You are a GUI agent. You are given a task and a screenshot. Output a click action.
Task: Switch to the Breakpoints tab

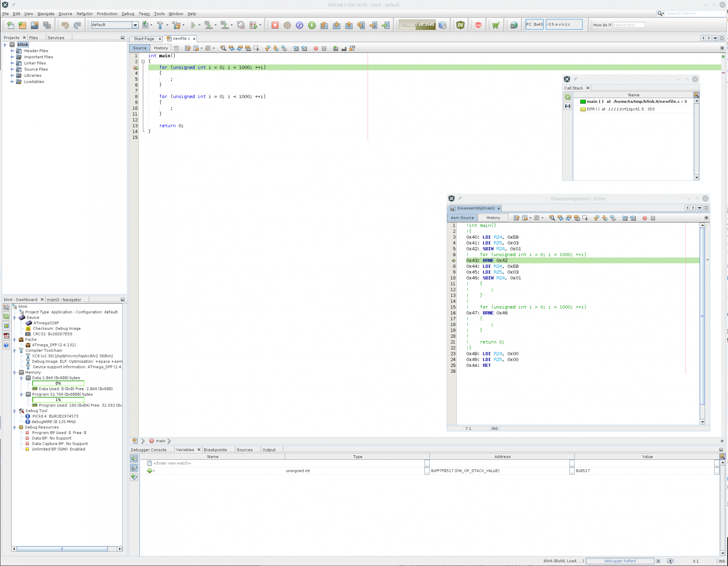point(215,450)
